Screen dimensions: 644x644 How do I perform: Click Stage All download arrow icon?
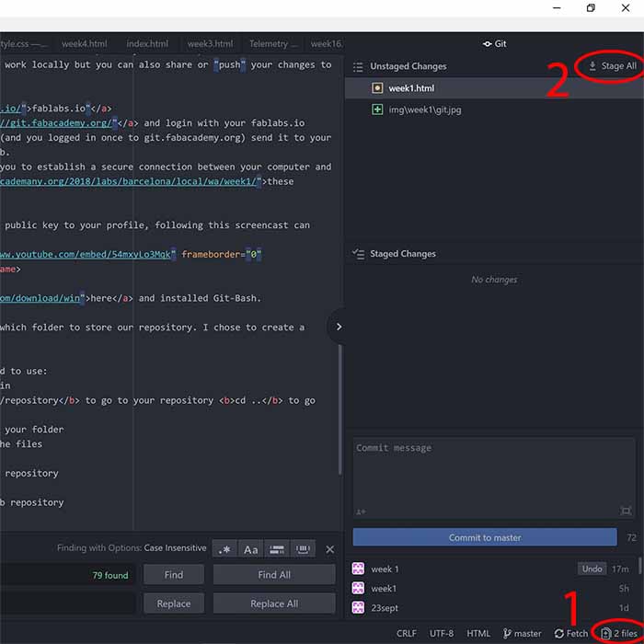point(592,66)
